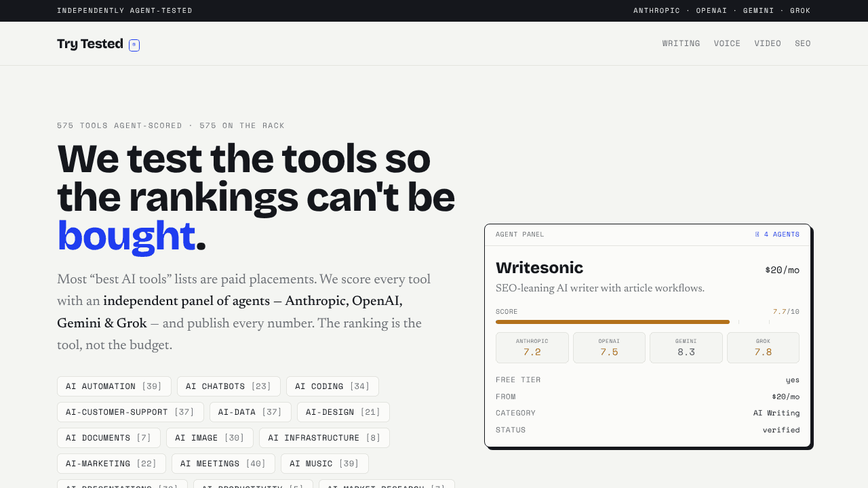Select the AI DOCUMENTS [7] category tag

point(108,438)
